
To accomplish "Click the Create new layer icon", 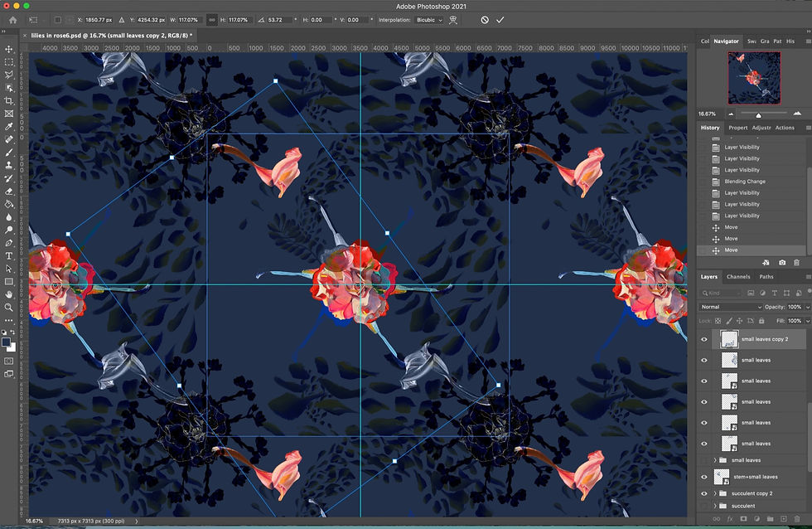I will (x=784, y=519).
